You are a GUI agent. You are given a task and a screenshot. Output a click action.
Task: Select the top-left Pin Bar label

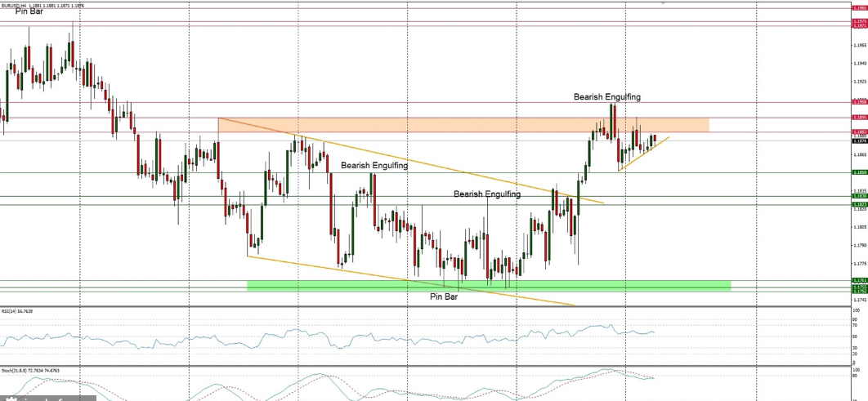29,12
